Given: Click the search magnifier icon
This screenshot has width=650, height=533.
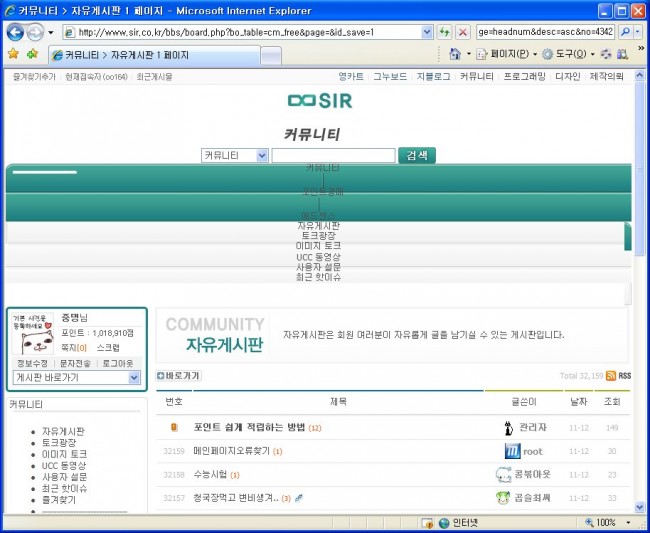Looking at the screenshot, I should tap(626, 32).
